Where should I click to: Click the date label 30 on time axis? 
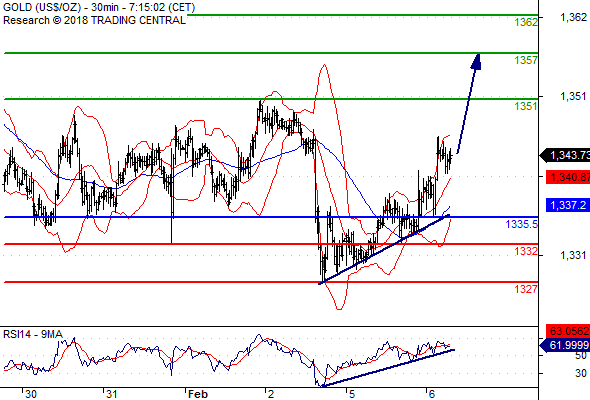click(x=31, y=394)
